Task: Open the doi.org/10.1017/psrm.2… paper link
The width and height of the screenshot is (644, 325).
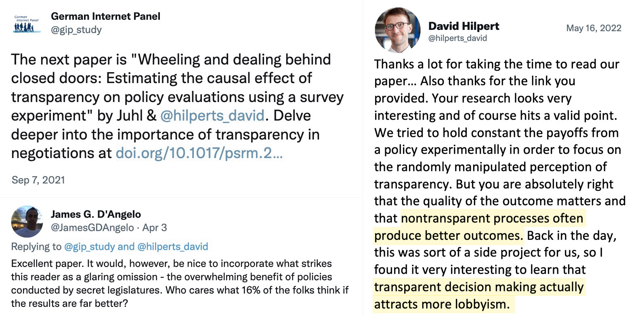Action: click(199, 153)
